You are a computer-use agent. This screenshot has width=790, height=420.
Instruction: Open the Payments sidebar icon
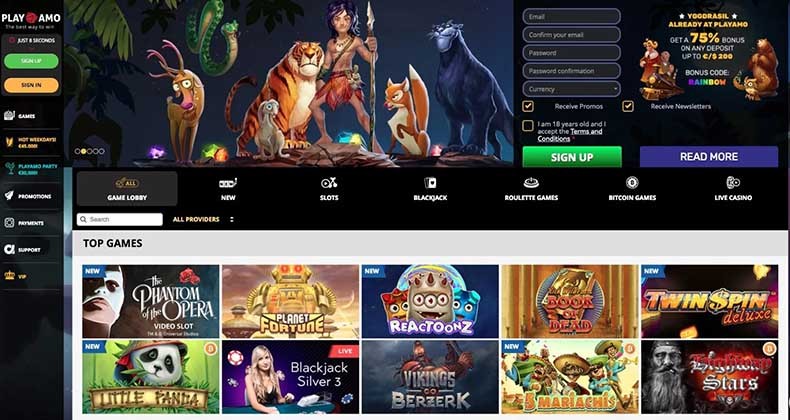pos(9,223)
